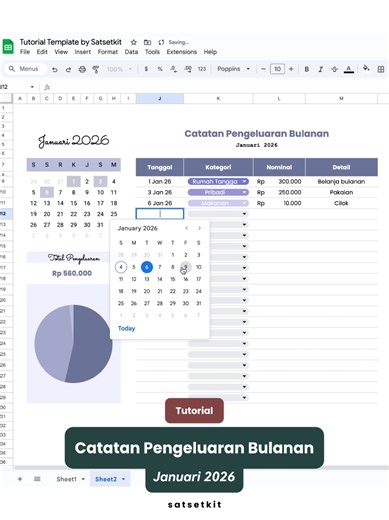Click the active Tanggal input cell
The height and width of the screenshot is (520, 389).
tap(160, 214)
